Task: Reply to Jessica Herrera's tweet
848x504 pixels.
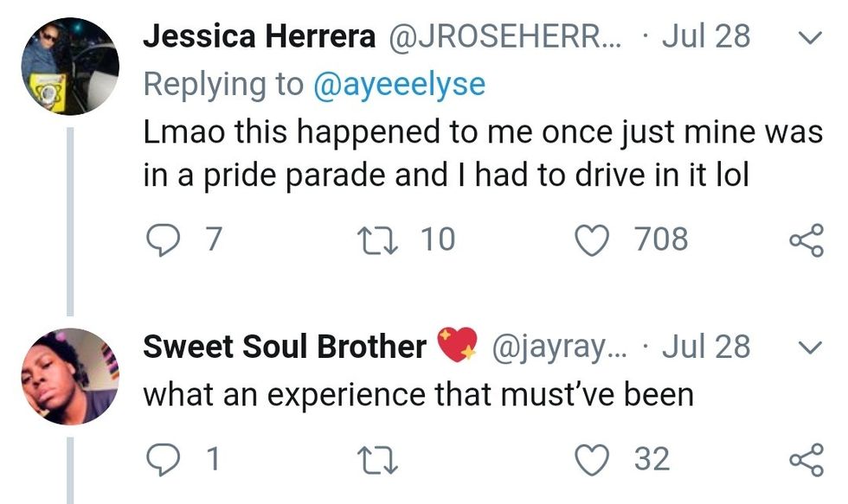Action: tap(161, 239)
